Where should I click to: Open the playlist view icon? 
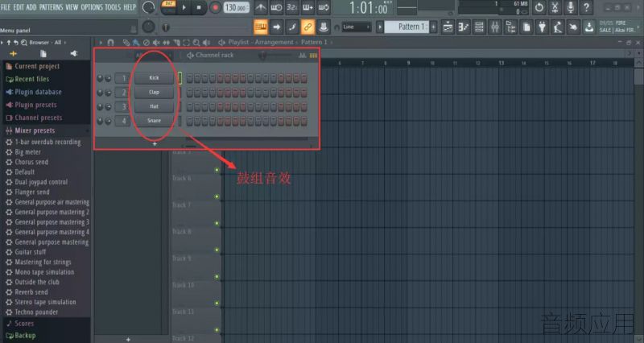(x=448, y=27)
